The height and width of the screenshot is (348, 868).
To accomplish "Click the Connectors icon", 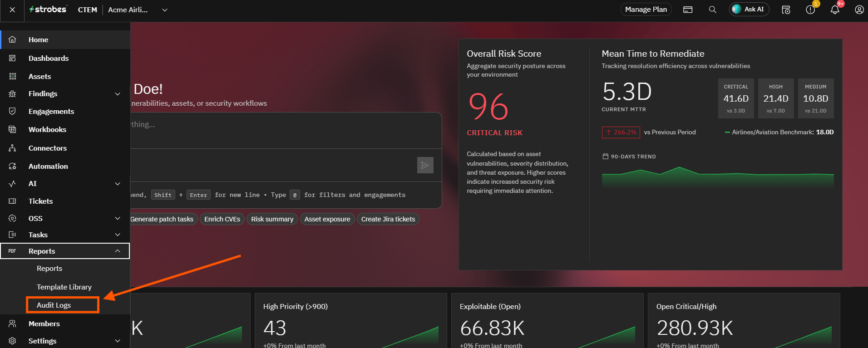I will [x=12, y=148].
